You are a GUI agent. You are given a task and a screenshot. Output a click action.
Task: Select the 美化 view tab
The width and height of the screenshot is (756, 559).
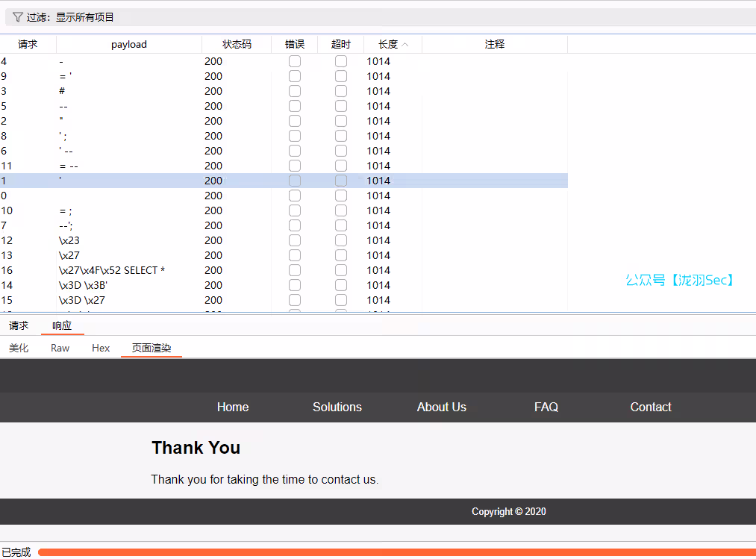pos(19,348)
